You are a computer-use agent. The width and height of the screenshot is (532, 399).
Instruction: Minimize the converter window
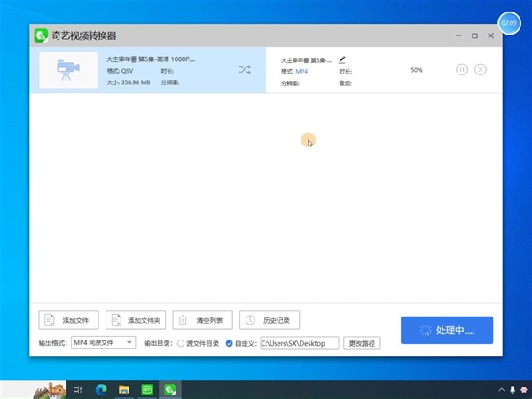tap(458, 35)
